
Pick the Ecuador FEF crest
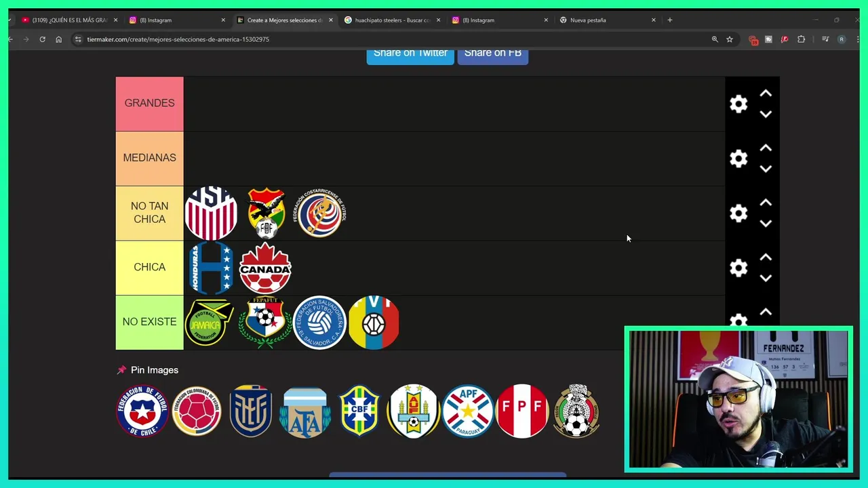(251, 411)
